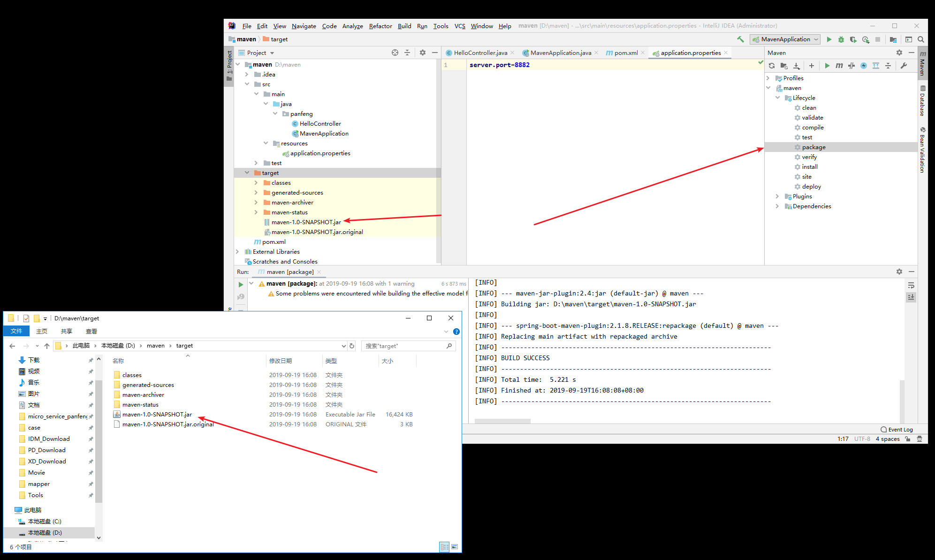
Task: Open 文件 tab in Explorer window
Action: pos(16,331)
